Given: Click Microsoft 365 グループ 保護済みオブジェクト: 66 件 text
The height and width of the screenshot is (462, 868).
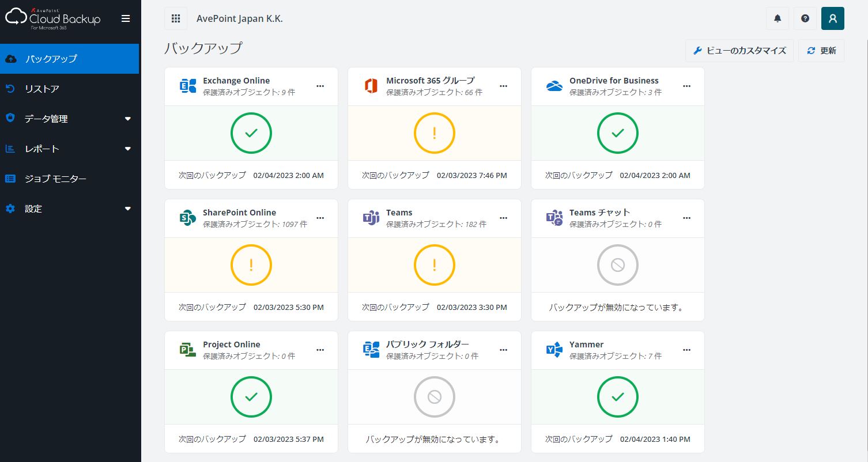Looking at the screenshot, I should [x=434, y=92].
